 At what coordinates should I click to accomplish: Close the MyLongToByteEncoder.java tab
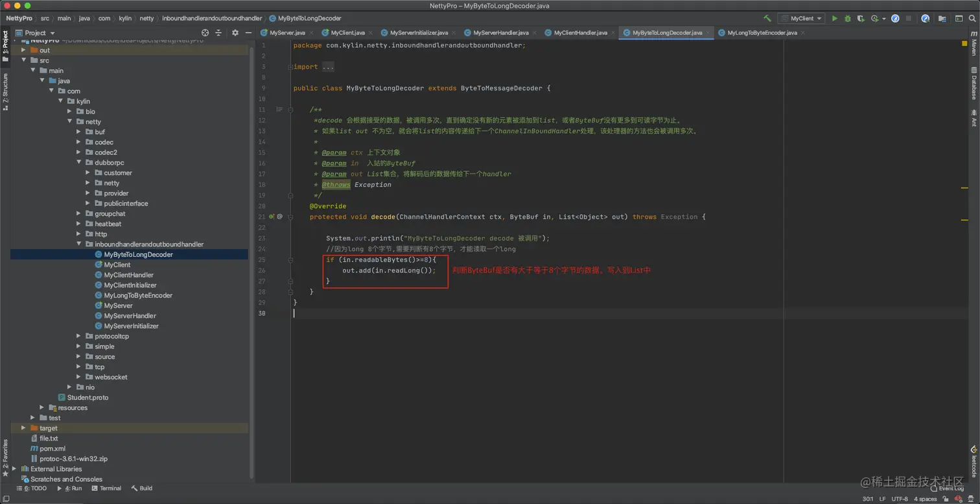pos(804,32)
